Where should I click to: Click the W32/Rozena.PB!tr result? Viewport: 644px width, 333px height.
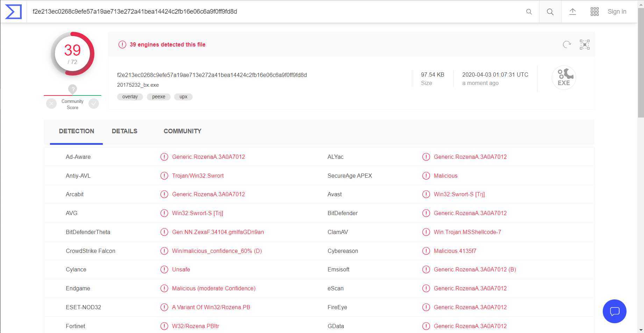point(195,326)
